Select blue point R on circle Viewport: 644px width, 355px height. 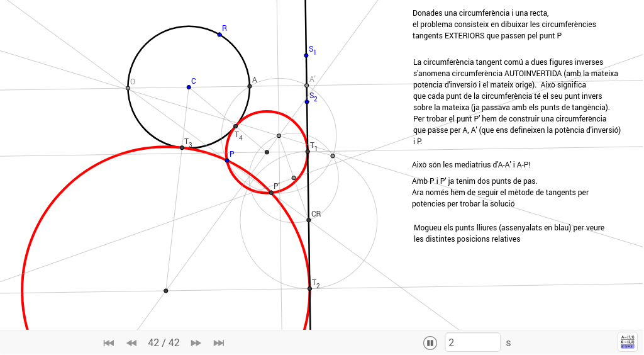pos(219,35)
